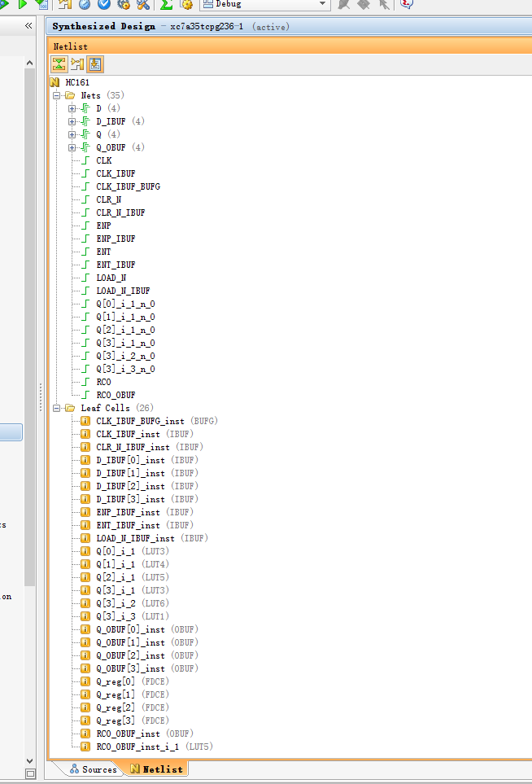This screenshot has height=784, width=532.
Task: Select the Q[3]_i_3 (LUT1) cell
Action: click(x=133, y=616)
